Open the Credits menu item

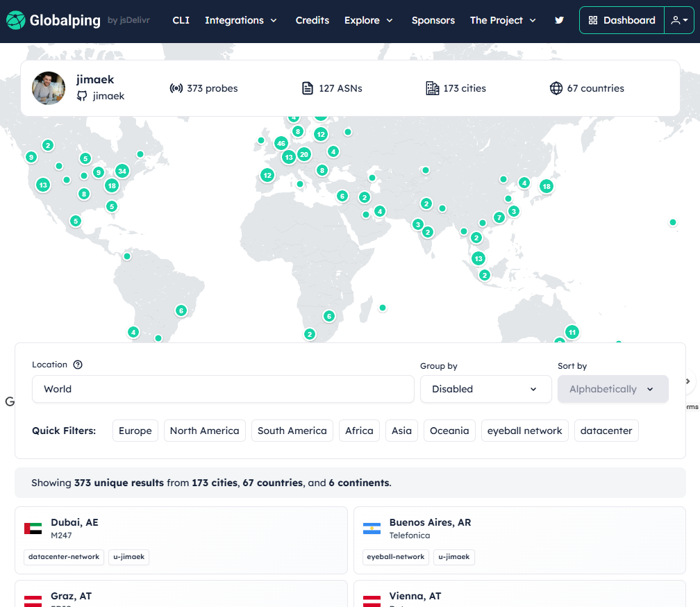pos(312,20)
